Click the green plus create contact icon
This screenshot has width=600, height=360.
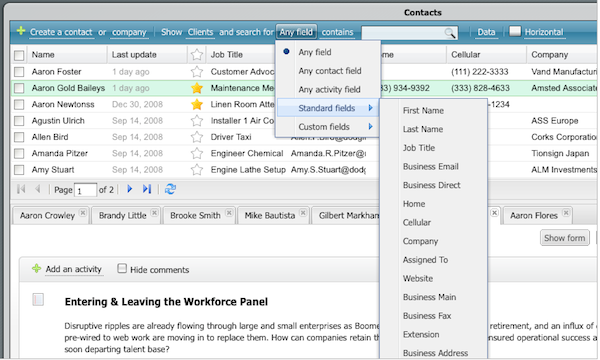21,31
